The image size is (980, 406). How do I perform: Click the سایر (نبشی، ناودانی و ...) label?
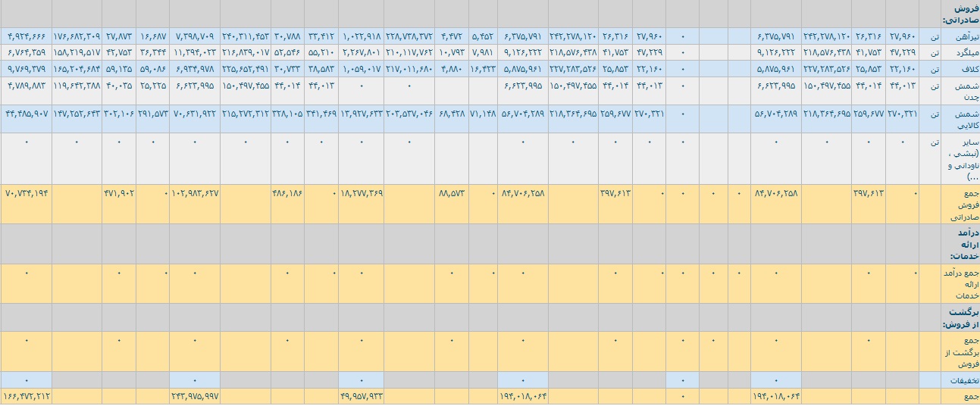[x=960, y=159]
